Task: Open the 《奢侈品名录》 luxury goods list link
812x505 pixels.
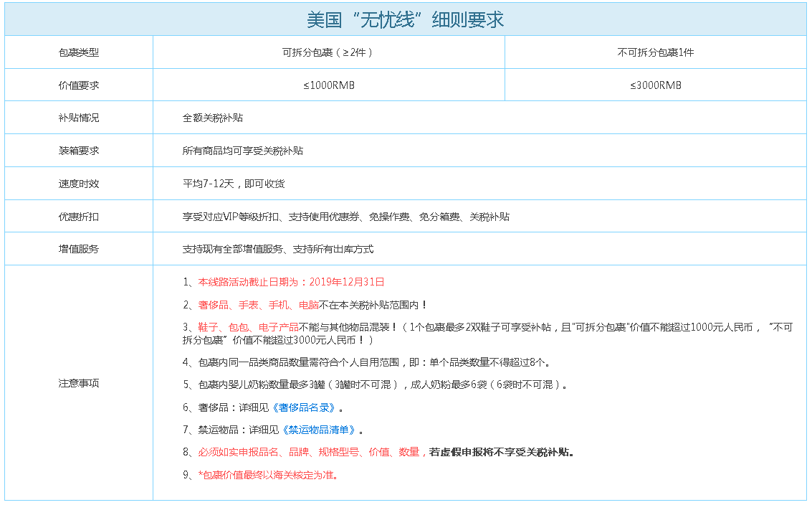Action: (x=305, y=407)
